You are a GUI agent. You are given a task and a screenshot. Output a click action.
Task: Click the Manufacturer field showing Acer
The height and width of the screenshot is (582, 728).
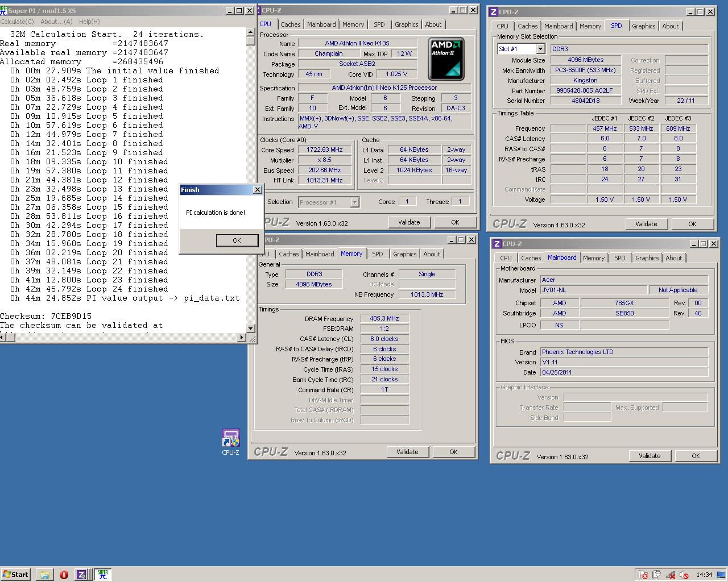(x=623, y=280)
